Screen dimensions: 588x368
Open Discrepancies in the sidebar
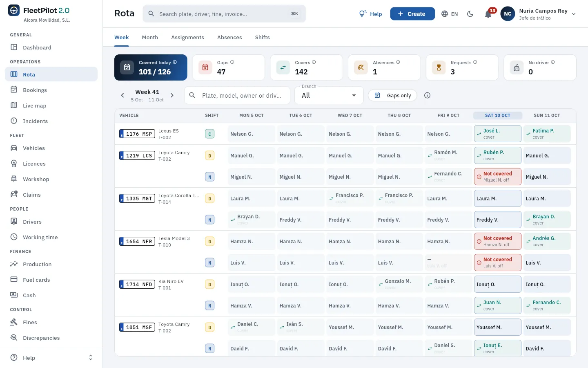point(51,338)
